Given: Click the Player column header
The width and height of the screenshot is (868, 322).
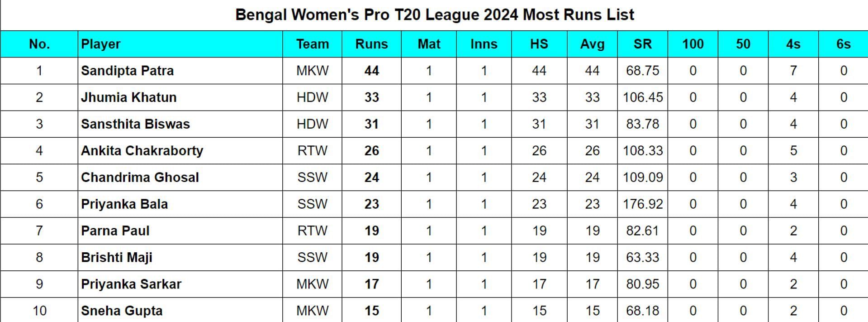Looking at the screenshot, I should click(x=101, y=44).
